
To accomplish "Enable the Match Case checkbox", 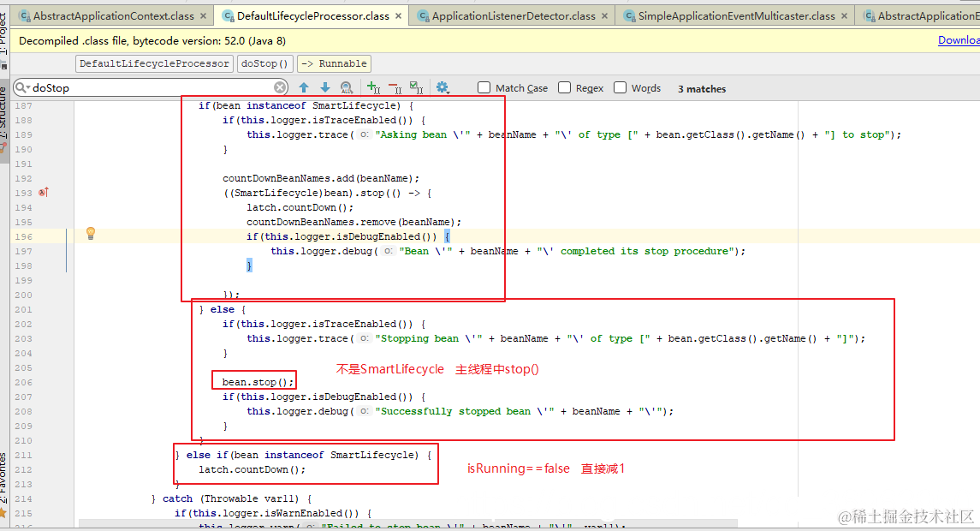I will point(484,87).
